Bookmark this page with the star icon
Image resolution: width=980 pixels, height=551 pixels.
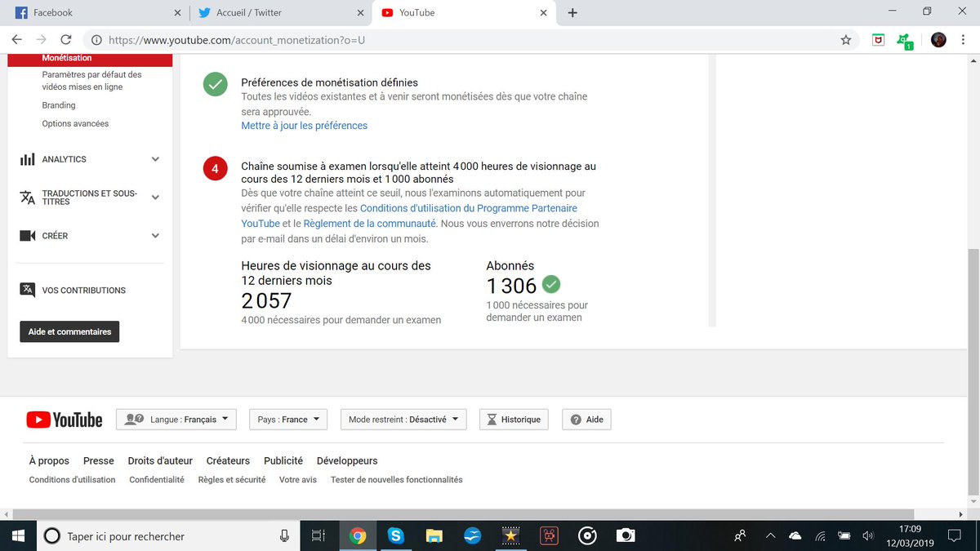tap(845, 39)
